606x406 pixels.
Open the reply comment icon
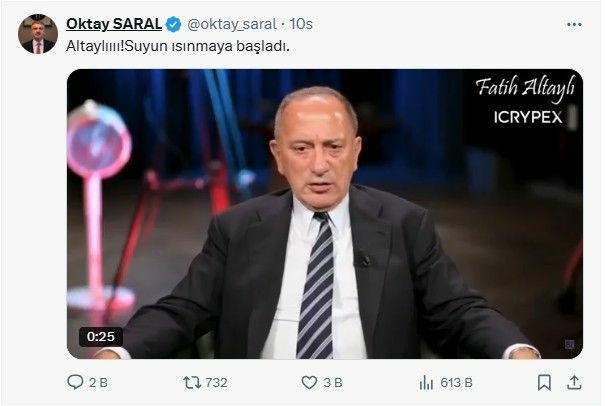coord(75,382)
